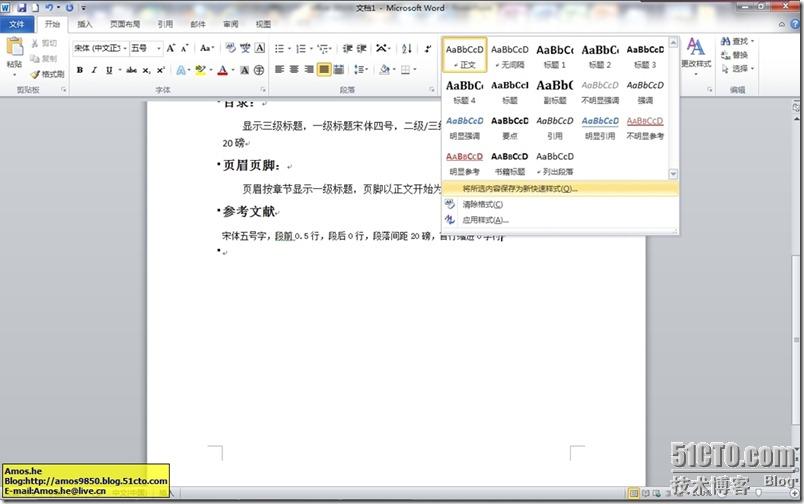Click the Clear Formatting icon
Image resolution: width=804 pixels, height=504 pixels.
[x=231, y=48]
